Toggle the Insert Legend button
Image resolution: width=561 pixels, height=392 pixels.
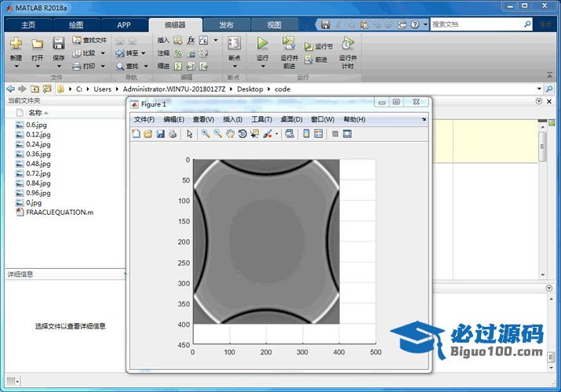pyautogui.click(x=319, y=134)
